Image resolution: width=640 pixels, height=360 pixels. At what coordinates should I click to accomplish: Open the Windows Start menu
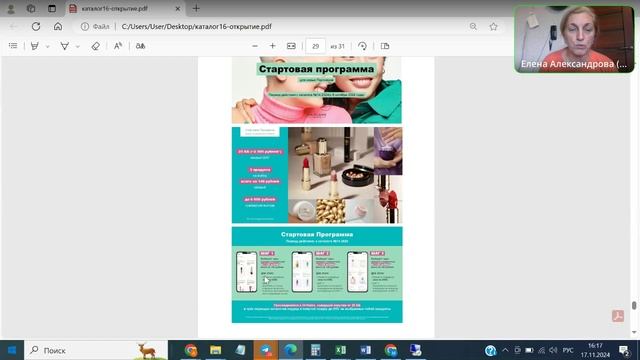pyautogui.click(x=12, y=350)
